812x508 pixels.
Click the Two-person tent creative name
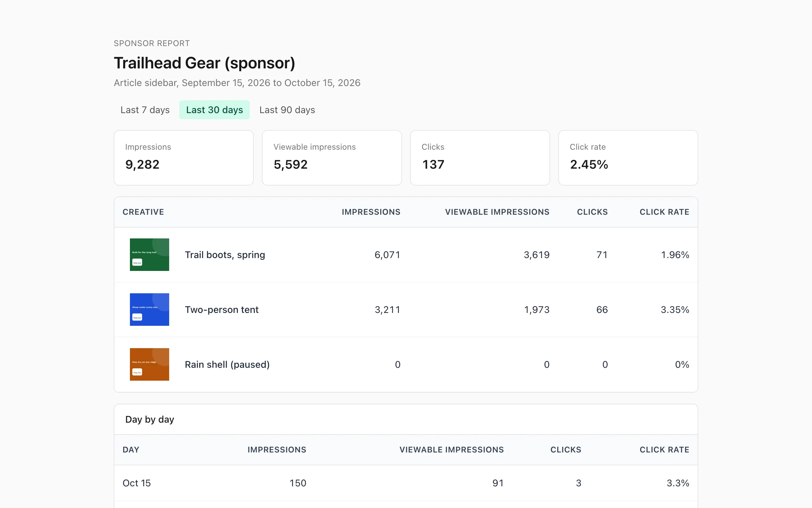coord(222,310)
